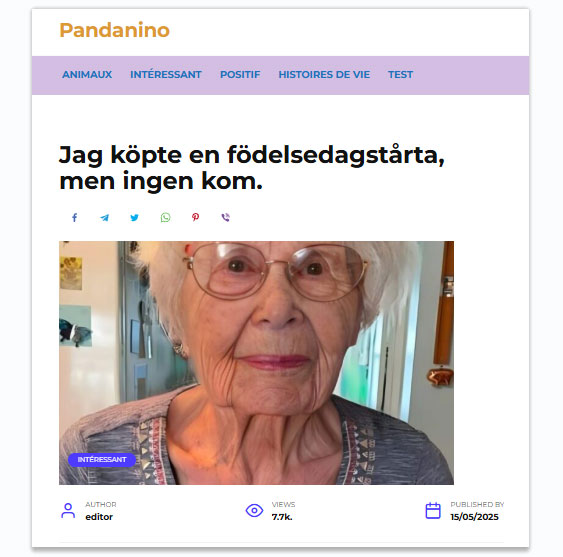Click the views eye icon
The image size is (563, 557).
coord(254,510)
